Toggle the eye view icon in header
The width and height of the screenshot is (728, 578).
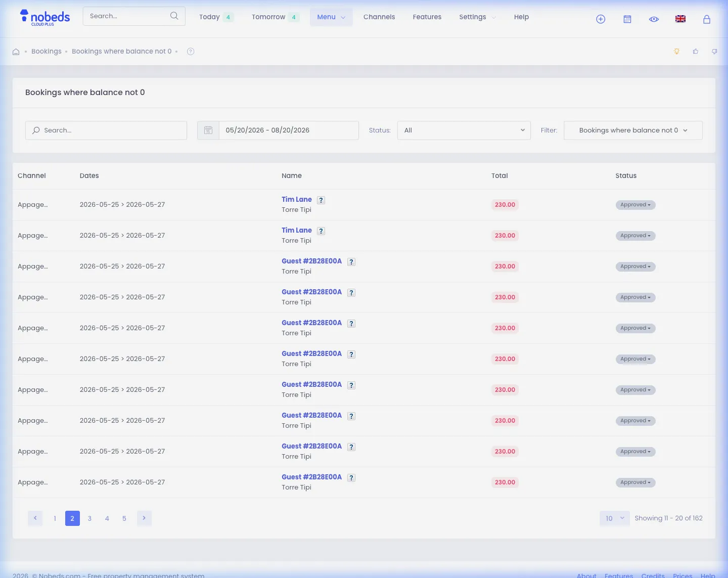pos(654,19)
